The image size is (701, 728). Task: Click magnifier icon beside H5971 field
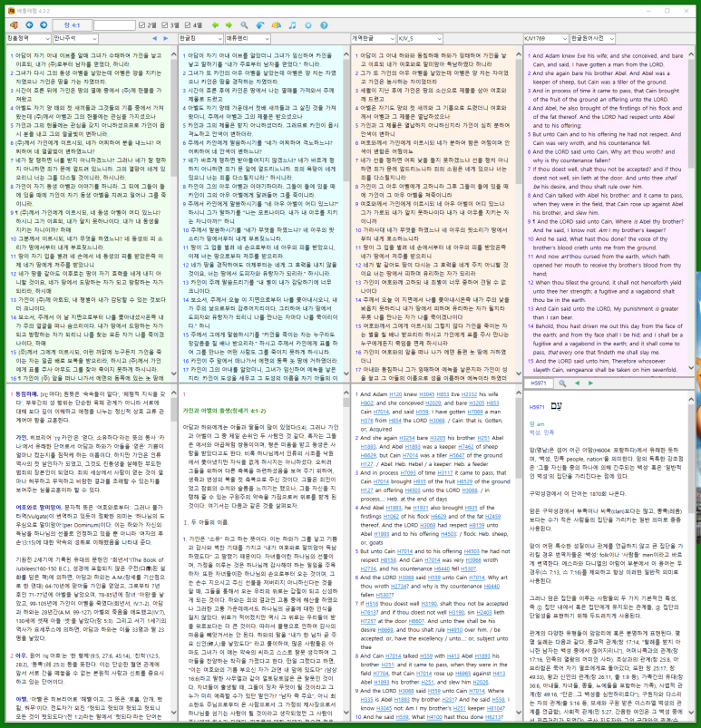click(x=562, y=383)
